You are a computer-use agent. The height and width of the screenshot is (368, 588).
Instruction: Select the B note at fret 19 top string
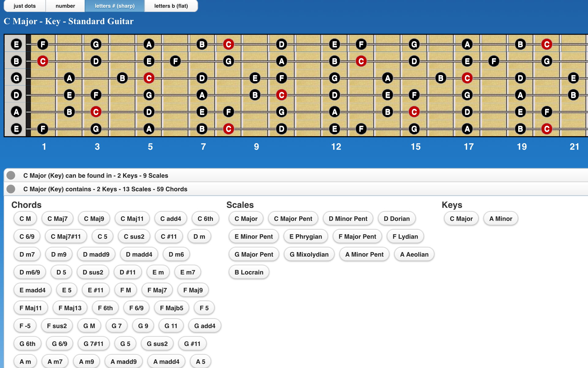[x=520, y=44]
